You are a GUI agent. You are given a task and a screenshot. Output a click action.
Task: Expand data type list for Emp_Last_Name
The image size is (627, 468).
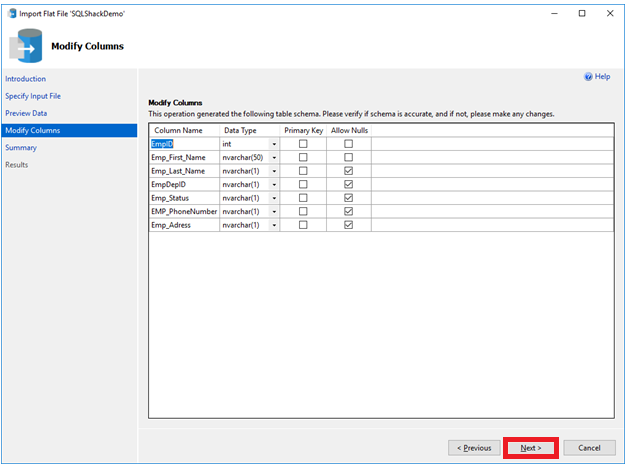274,171
